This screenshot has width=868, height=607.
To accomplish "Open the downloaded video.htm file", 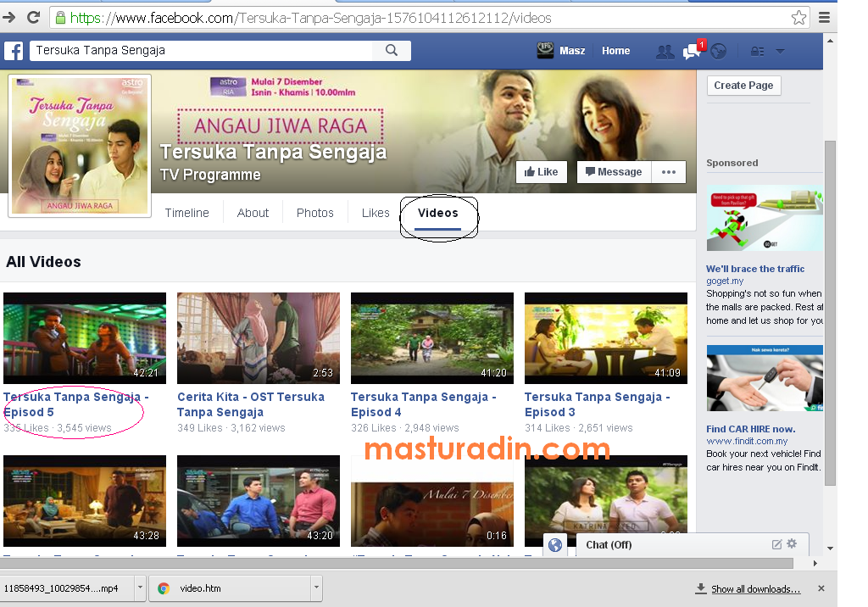I will pos(230,588).
